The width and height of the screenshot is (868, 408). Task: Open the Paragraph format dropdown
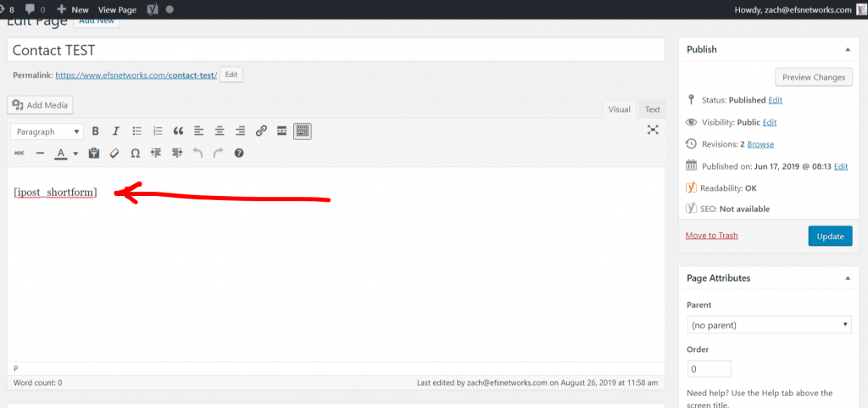[x=47, y=131]
